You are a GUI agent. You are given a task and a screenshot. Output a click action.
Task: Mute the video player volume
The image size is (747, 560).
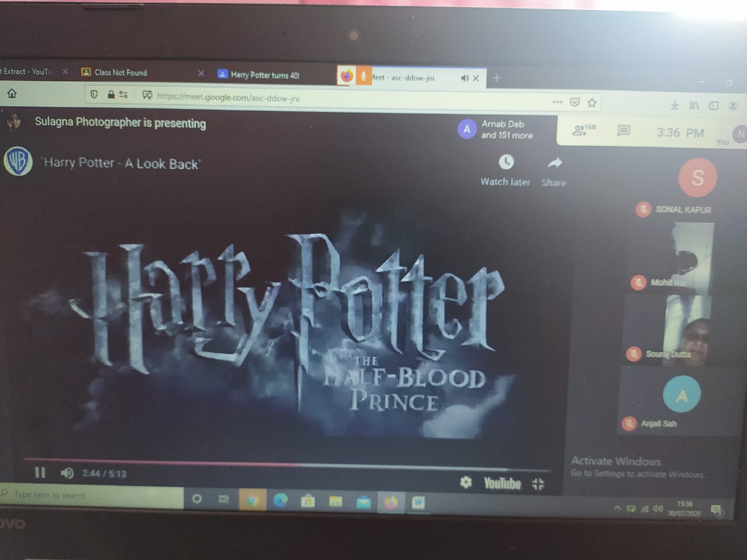tap(67, 473)
